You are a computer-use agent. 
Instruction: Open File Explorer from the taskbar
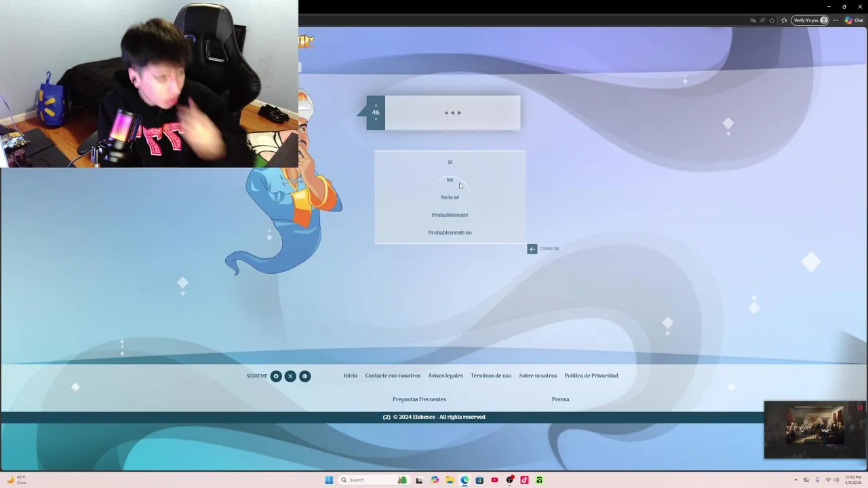(450, 480)
